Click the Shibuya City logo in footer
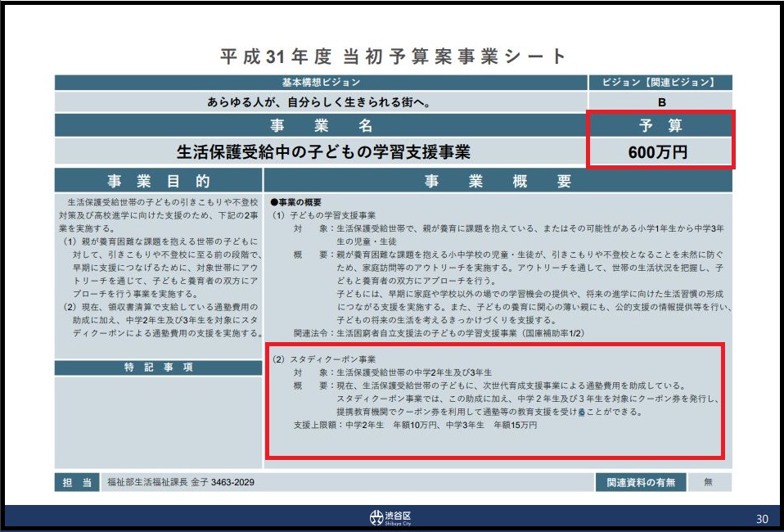784x532 pixels. 391,517
